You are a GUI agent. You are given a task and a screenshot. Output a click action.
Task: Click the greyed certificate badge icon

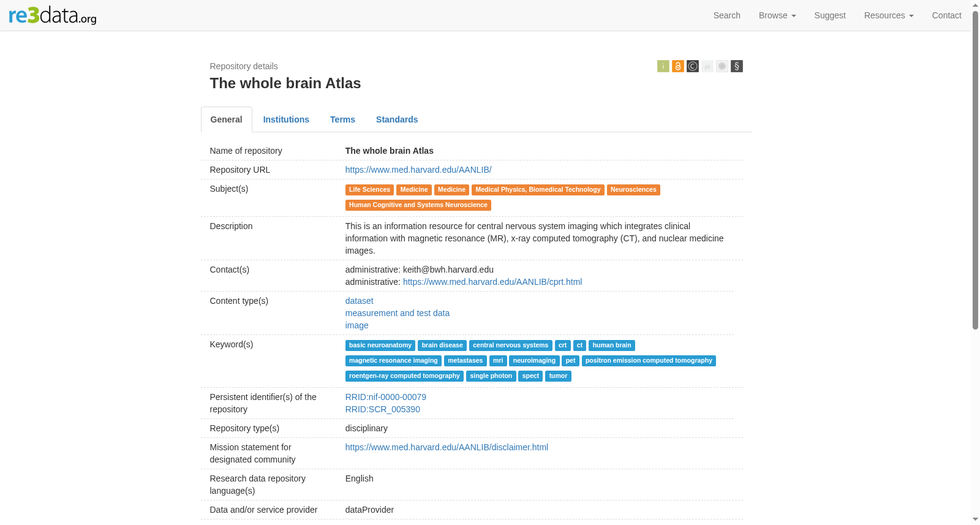(x=722, y=66)
